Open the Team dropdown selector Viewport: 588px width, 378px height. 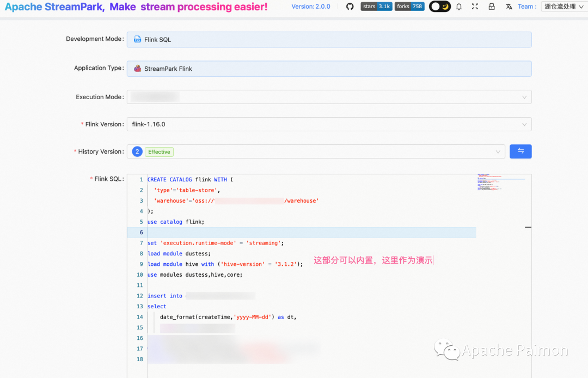564,7
